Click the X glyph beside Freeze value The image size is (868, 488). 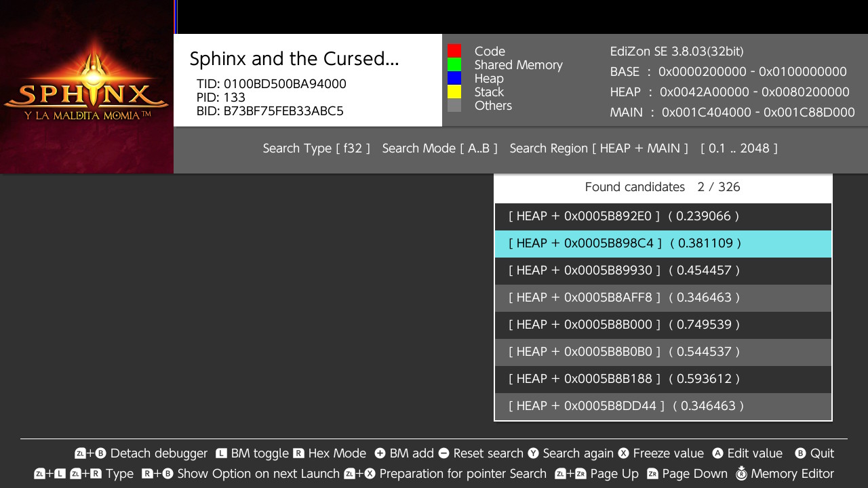tap(623, 453)
